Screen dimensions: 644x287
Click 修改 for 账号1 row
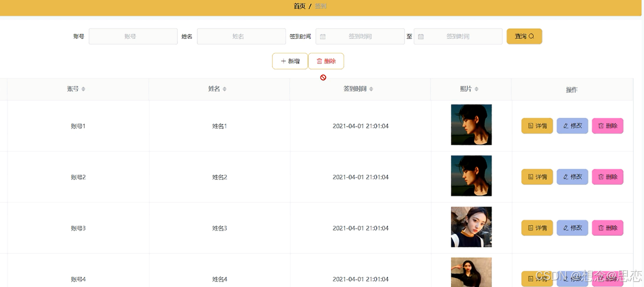click(572, 126)
